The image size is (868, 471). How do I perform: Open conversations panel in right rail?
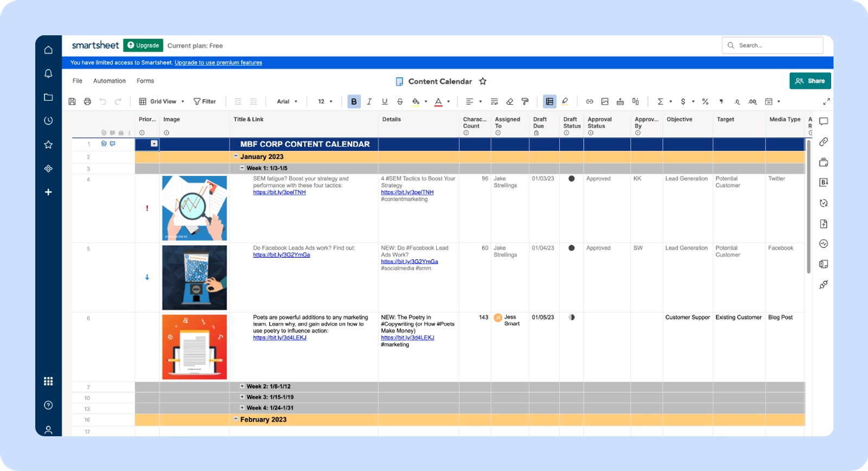pyautogui.click(x=824, y=122)
